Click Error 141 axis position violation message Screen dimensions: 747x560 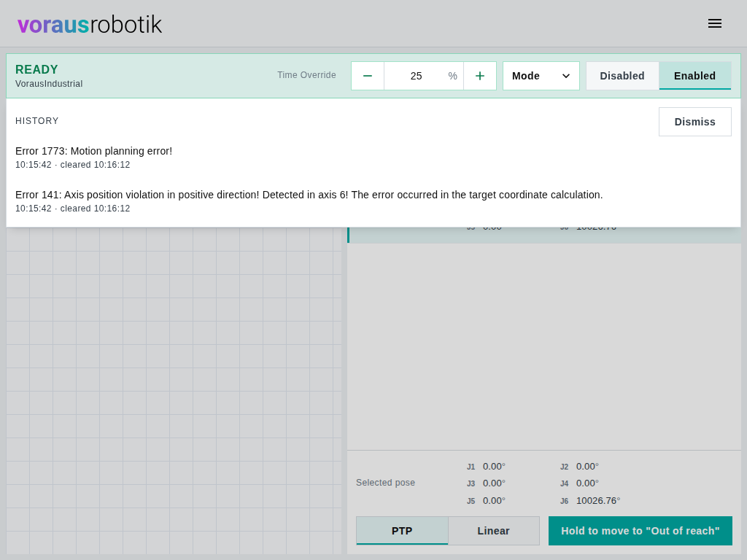[x=309, y=195]
